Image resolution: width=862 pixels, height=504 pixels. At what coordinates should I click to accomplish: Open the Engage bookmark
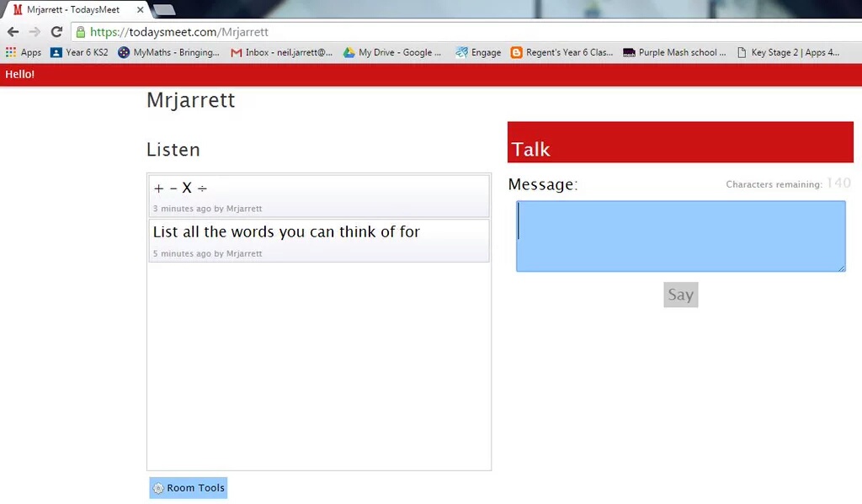[x=478, y=52]
